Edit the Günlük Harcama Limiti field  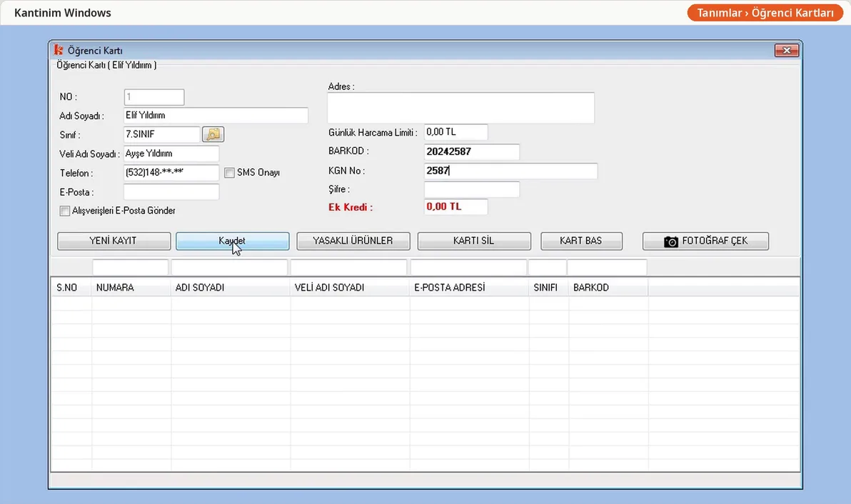[456, 132]
